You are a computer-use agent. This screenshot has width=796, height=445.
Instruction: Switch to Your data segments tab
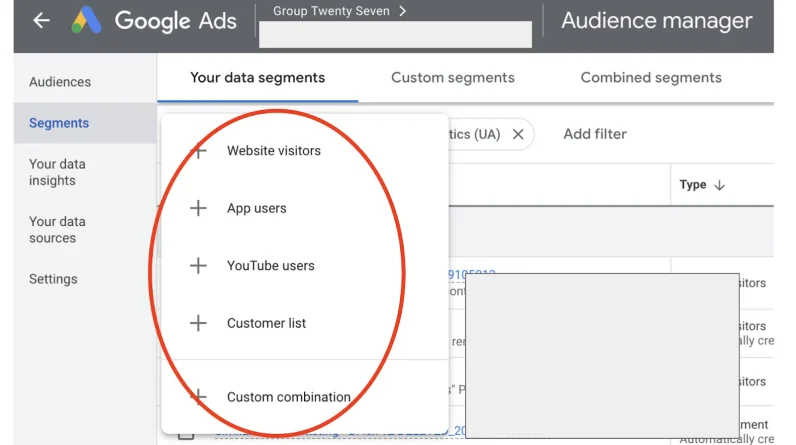(257, 78)
